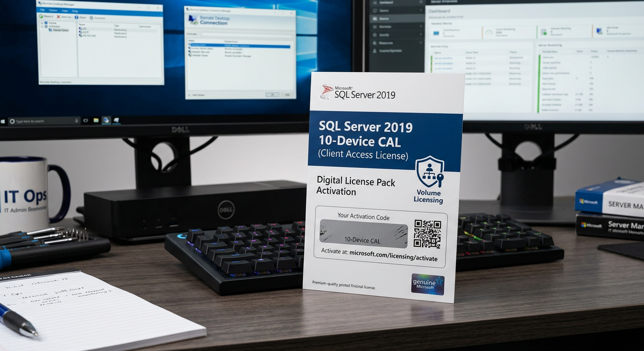Click the microphone icon in taskbar search
644x351 pixels.
click(x=76, y=121)
